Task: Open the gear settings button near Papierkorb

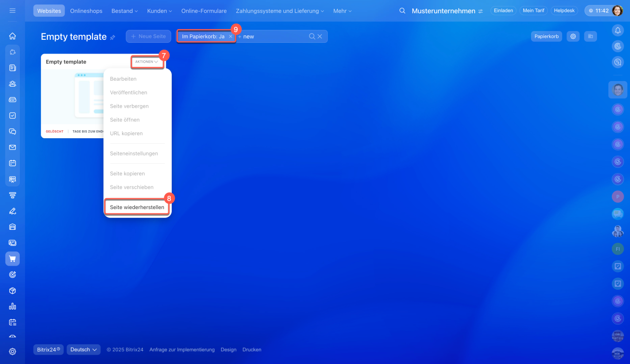Action: click(572, 36)
